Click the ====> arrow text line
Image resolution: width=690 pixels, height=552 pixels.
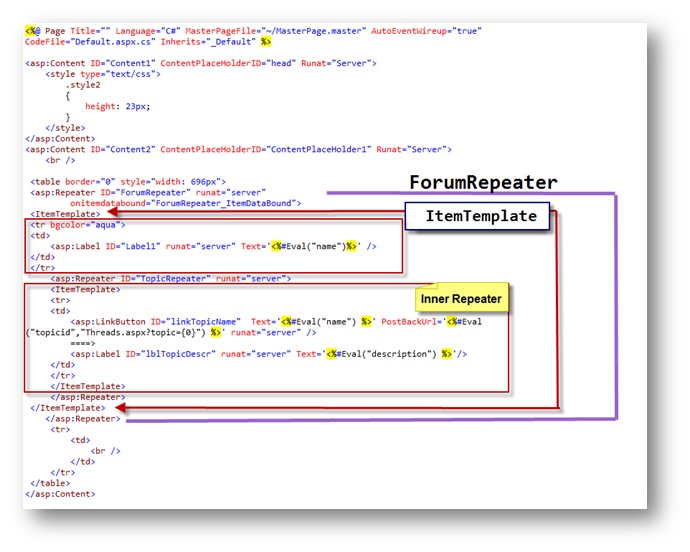[83, 343]
